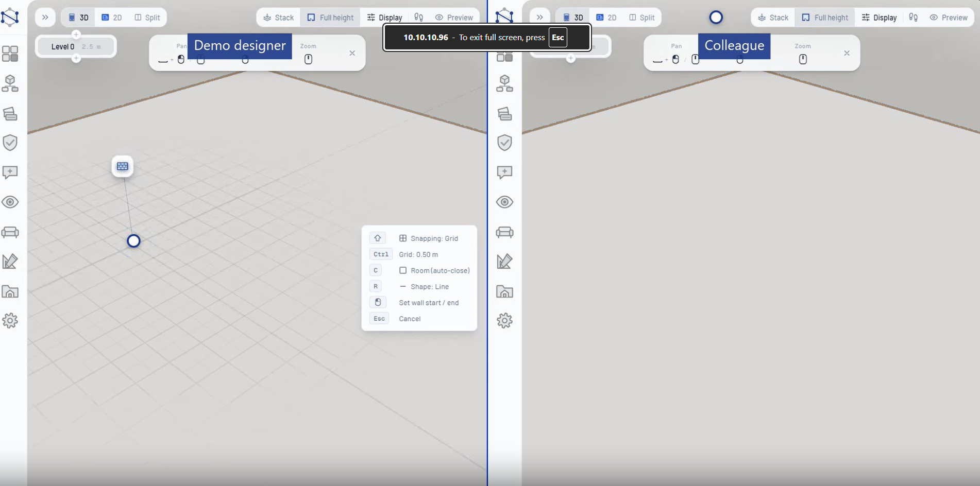980x486 pixels.
Task: Click Esc key in full screen notice
Action: click(558, 38)
